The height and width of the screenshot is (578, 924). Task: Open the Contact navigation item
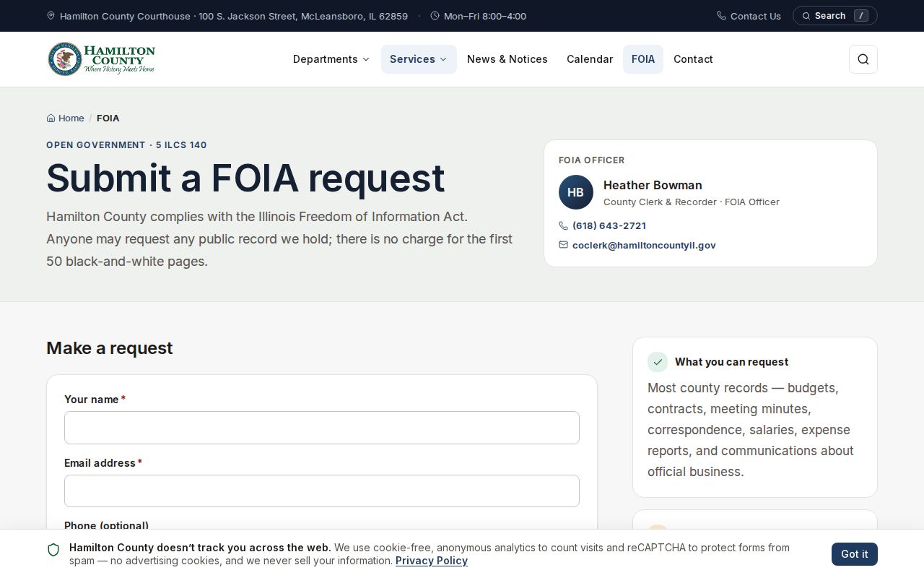click(x=693, y=59)
